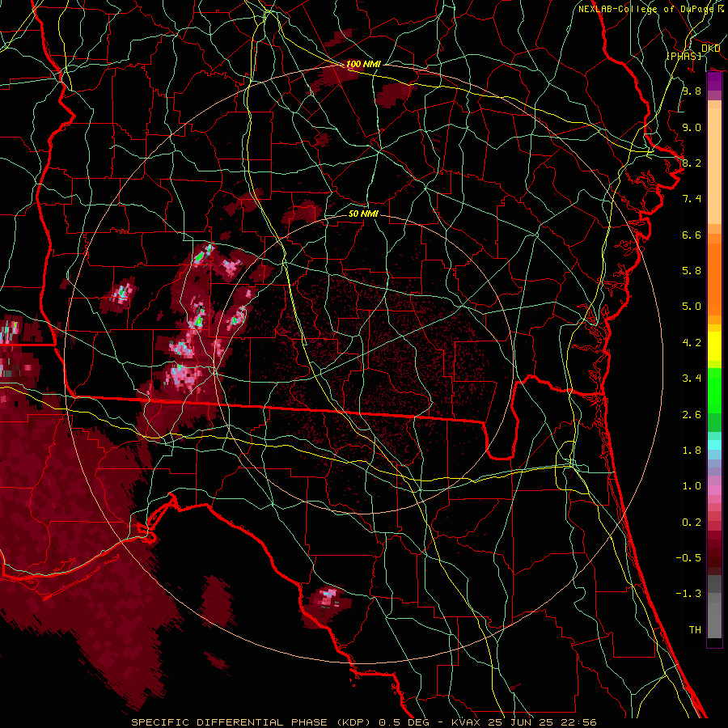The width and height of the screenshot is (728, 728).
Task: Click the 6.6 scale value
Action: (x=692, y=235)
